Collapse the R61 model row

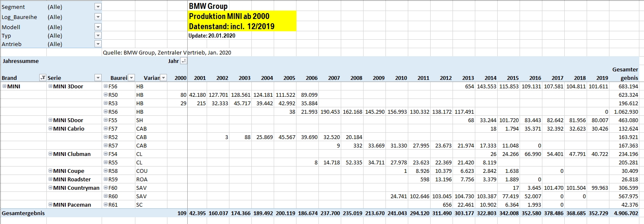[x=105, y=205]
